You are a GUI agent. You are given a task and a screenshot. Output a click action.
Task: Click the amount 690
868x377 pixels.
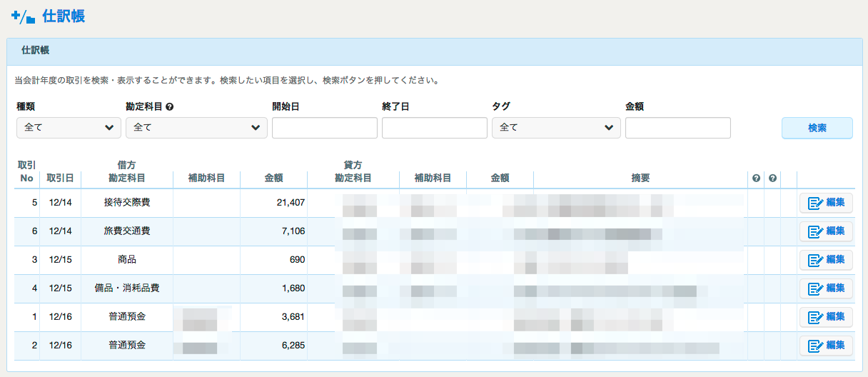[x=297, y=260]
